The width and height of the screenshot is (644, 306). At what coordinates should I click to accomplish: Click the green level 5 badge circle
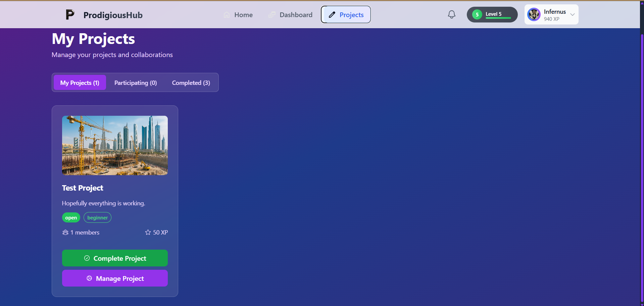pos(477,14)
